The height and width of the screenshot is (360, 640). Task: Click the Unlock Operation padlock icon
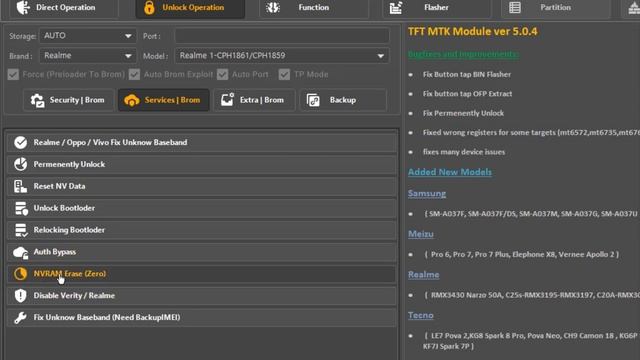(149, 7)
